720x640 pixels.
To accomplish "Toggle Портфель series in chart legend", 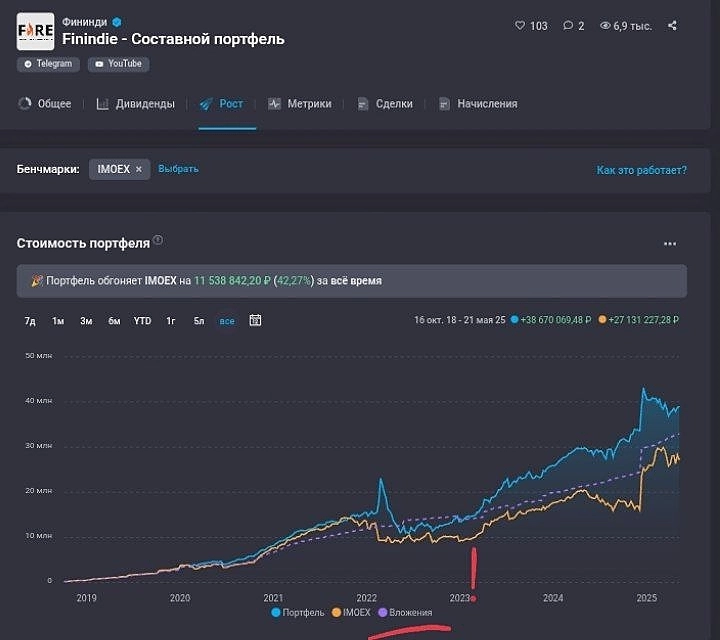I will click(297, 612).
